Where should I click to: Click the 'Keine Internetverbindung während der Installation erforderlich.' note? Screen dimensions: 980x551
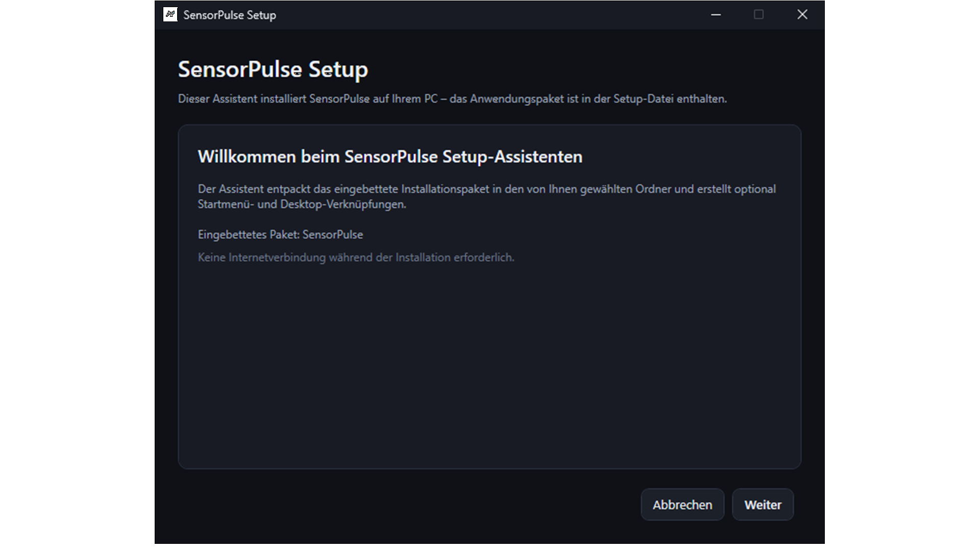pos(356,258)
